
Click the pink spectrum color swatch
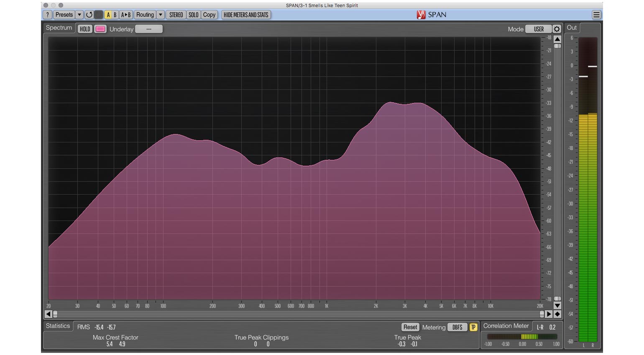click(100, 29)
